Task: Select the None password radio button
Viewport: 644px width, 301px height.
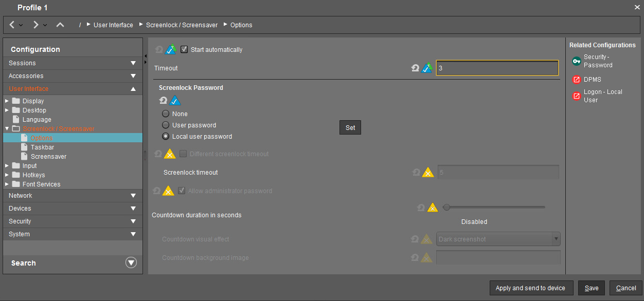Action: (166, 114)
